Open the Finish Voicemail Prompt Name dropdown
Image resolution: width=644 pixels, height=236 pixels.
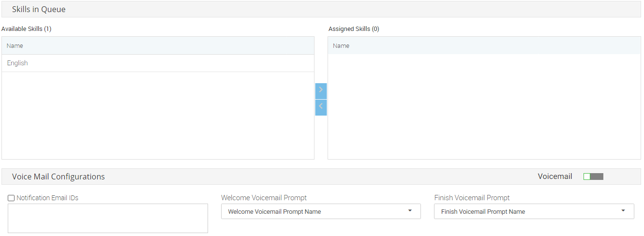(x=533, y=211)
